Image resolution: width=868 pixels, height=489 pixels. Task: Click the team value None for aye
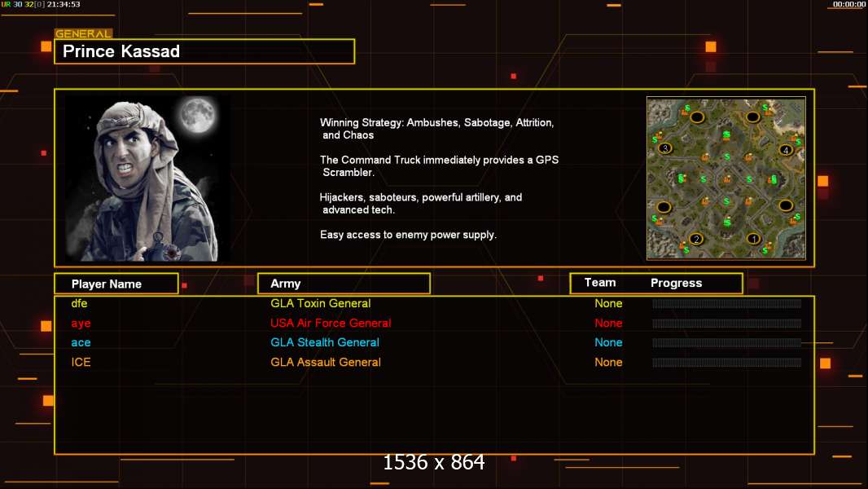[x=608, y=323]
